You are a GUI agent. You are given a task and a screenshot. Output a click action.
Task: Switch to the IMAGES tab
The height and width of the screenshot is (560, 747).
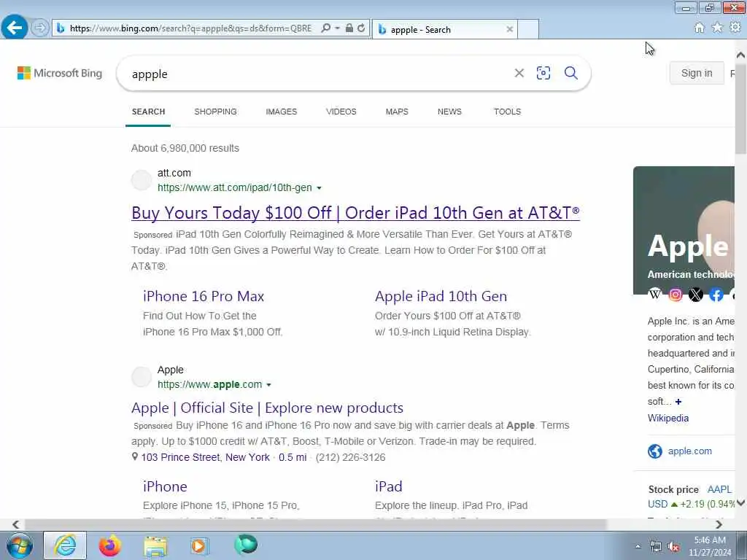click(x=281, y=112)
